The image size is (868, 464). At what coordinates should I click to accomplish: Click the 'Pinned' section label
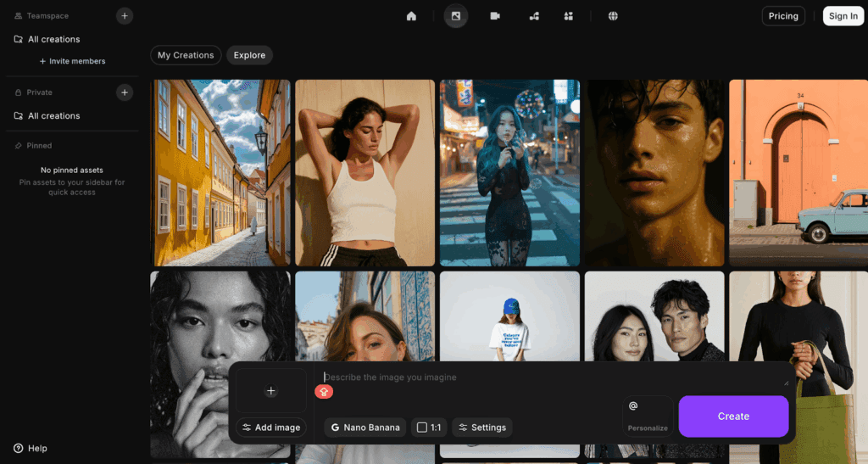[x=39, y=146]
